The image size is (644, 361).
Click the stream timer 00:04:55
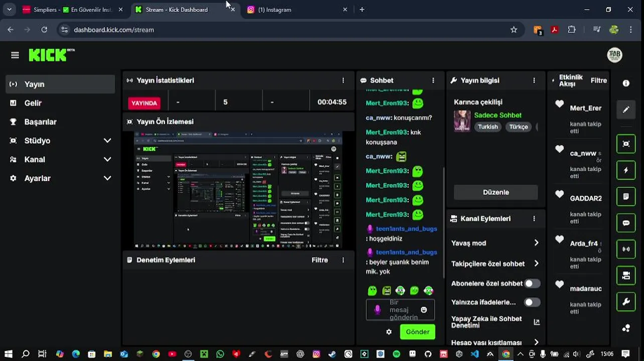(x=332, y=102)
